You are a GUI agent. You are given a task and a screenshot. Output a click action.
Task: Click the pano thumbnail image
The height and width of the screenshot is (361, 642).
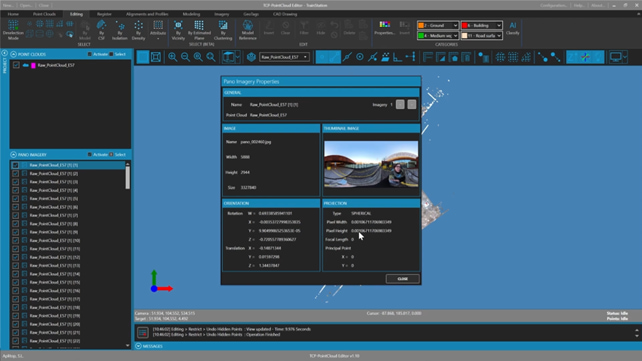371,164
